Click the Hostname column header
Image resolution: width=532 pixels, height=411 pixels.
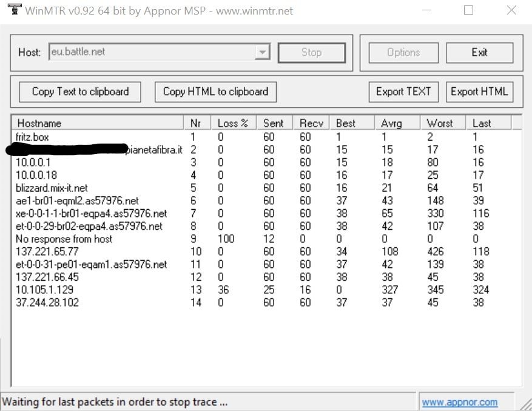coord(98,123)
